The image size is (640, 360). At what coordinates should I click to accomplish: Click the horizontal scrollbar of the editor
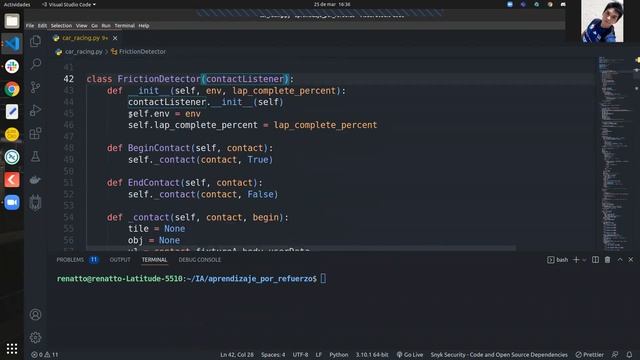tap(301, 248)
